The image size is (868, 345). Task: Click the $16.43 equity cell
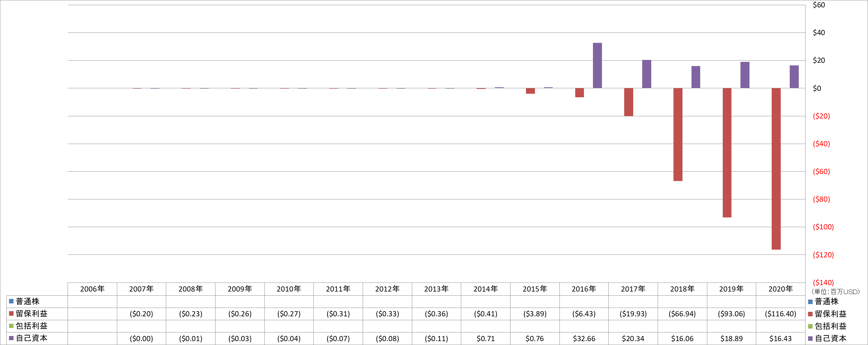coord(781,339)
